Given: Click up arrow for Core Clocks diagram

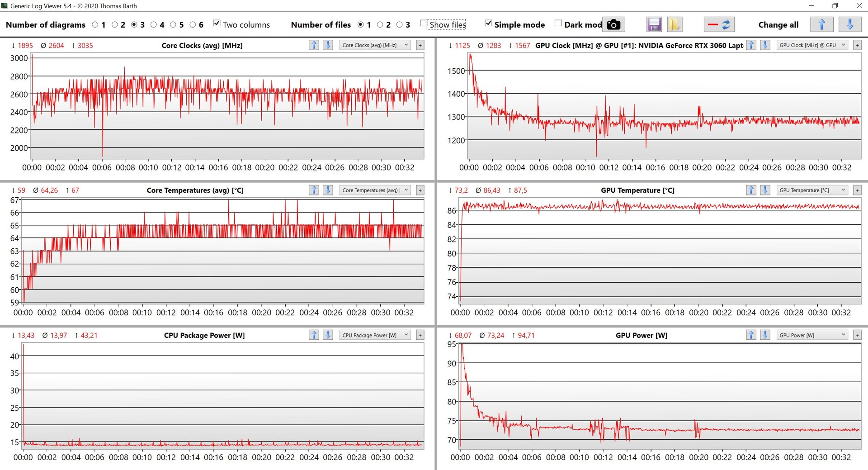Looking at the screenshot, I should tap(314, 45).
